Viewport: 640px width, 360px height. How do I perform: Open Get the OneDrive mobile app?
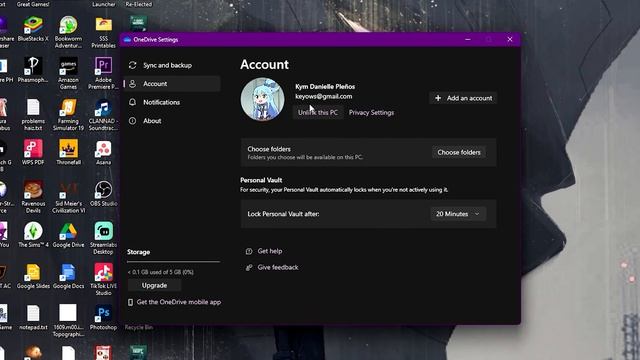(178, 302)
